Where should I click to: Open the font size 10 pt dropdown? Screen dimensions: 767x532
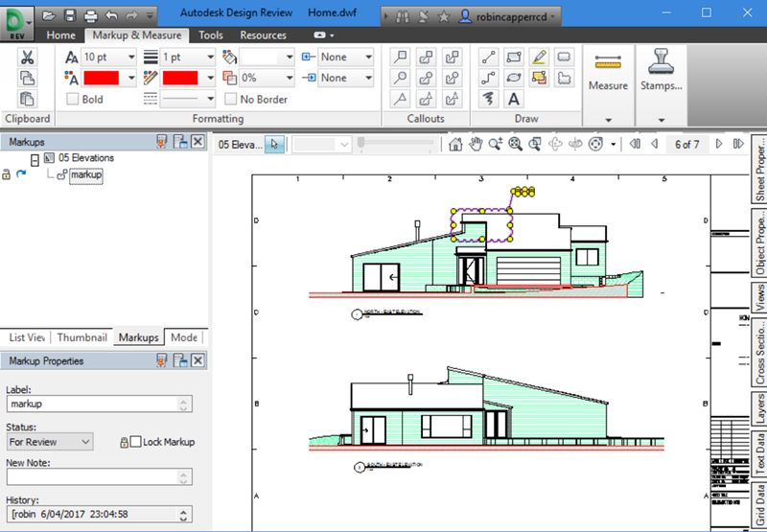(x=129, y=58)
